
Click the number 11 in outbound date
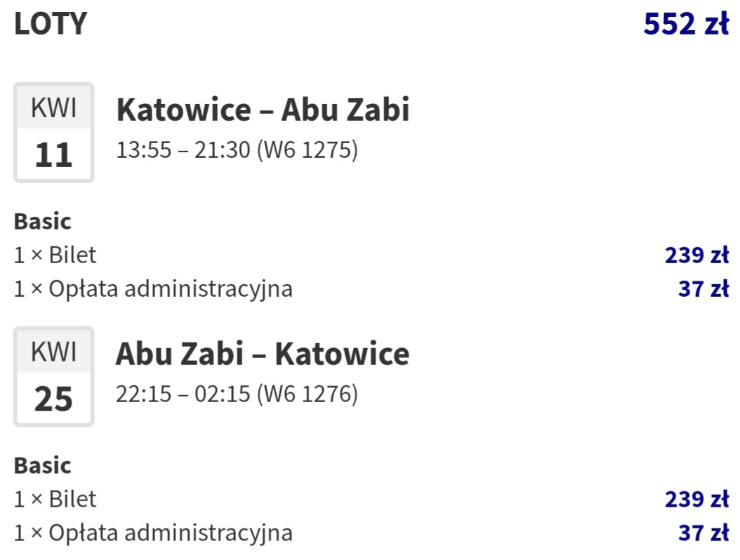point(53,155)
